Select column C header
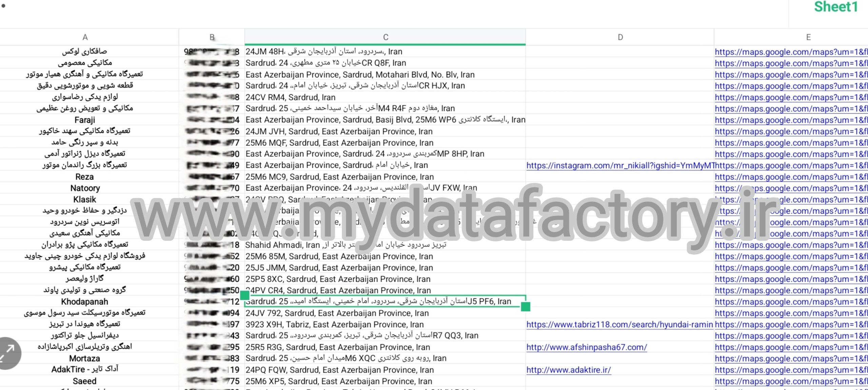Image resolution: width=868 pixels, height=390 pixels. tap(386, 37)
